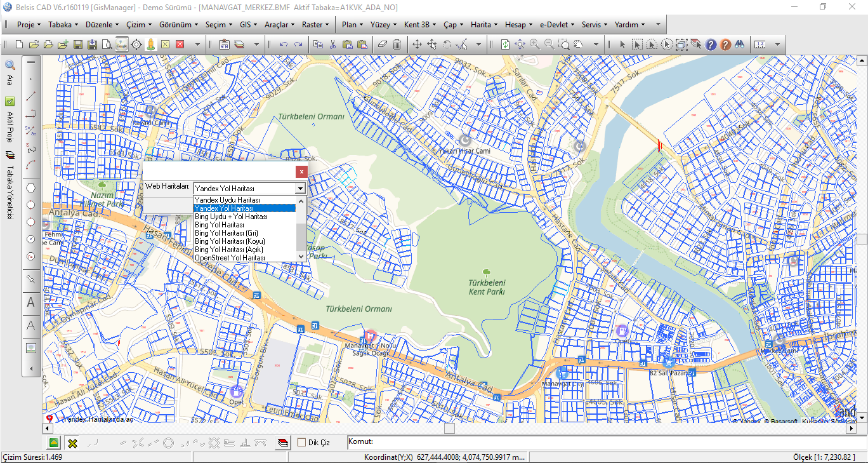Open search with the binoculars icon
This screenshot has height=463, width=868.
coord(740,44)
